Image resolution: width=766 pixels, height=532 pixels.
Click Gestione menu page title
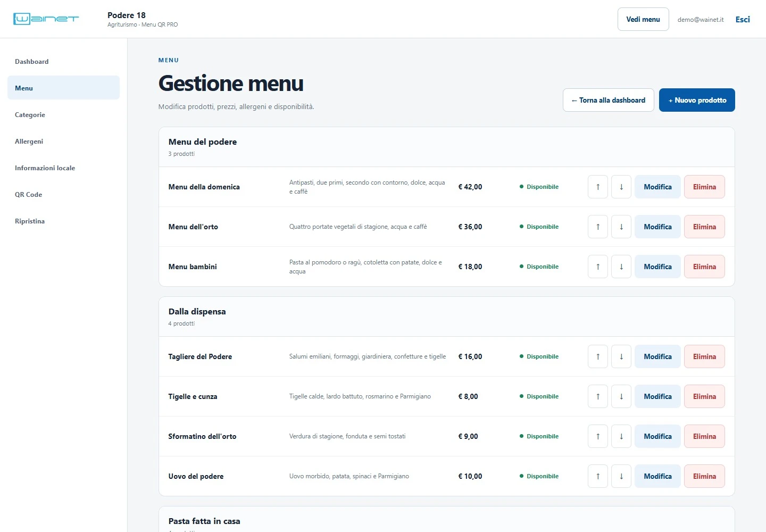pyautogui.click(x=231, y=84)
